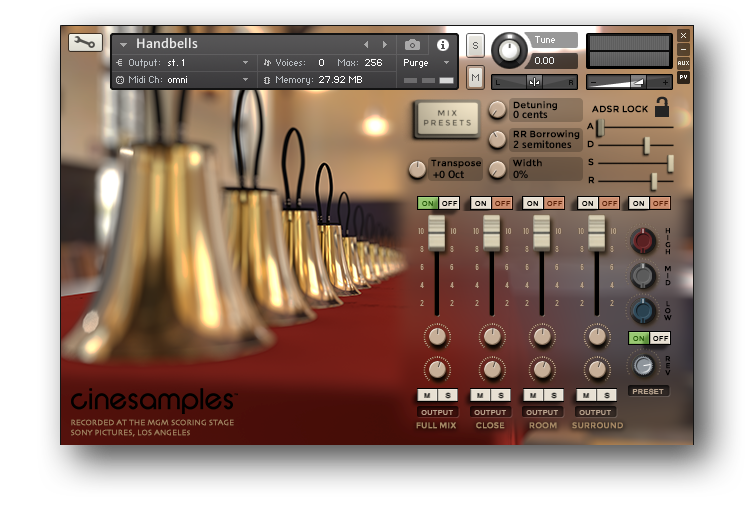Click the Close channel lower knob

(491, 370)
